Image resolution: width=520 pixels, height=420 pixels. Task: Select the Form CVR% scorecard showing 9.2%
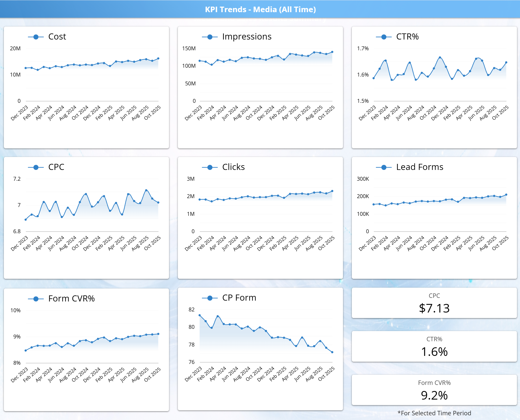pos(434,390)
